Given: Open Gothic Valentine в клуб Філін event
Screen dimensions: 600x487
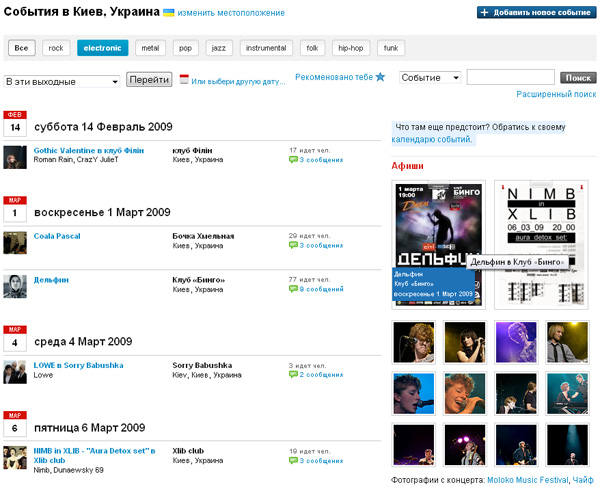Looking at the screenshot, I should click(89, 150).
